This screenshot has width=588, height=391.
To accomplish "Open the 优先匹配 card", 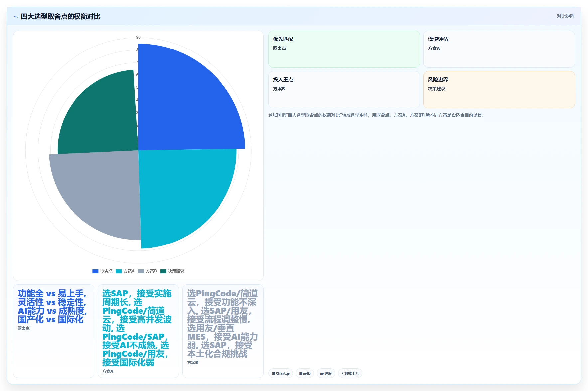I will pyautogui.click(x=344, y=49).
